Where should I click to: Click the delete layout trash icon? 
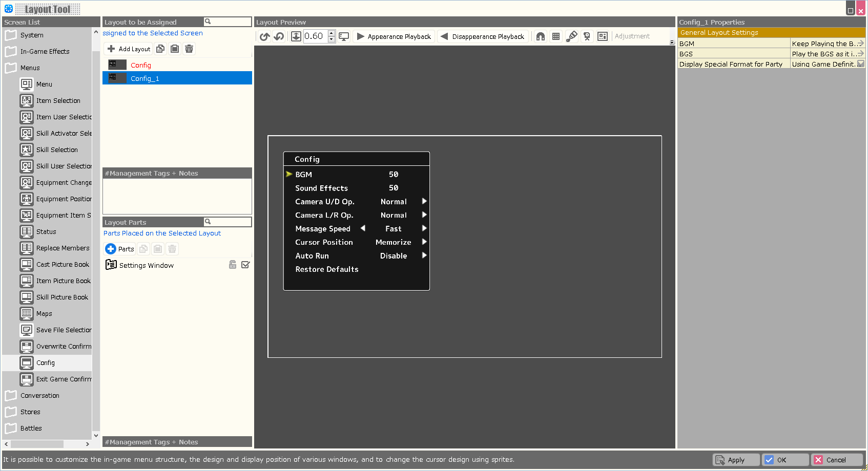[x=189, y=48]
